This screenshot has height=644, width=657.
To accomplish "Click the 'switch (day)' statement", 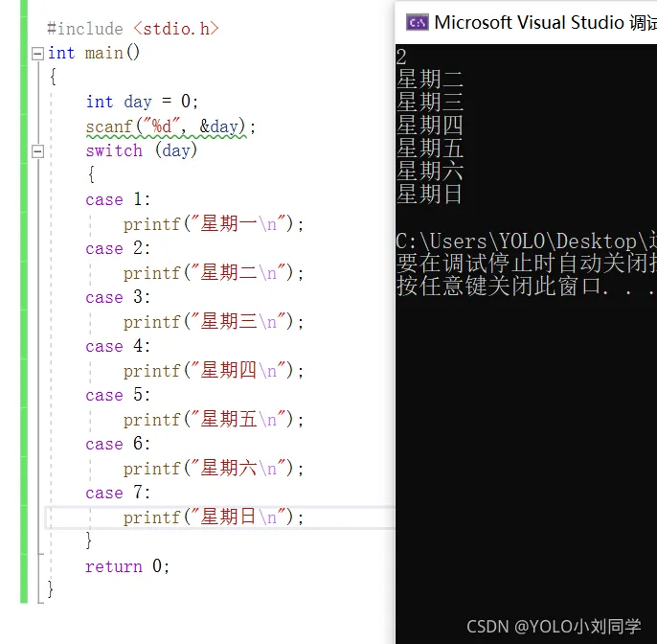I will (x=141, y=151).
